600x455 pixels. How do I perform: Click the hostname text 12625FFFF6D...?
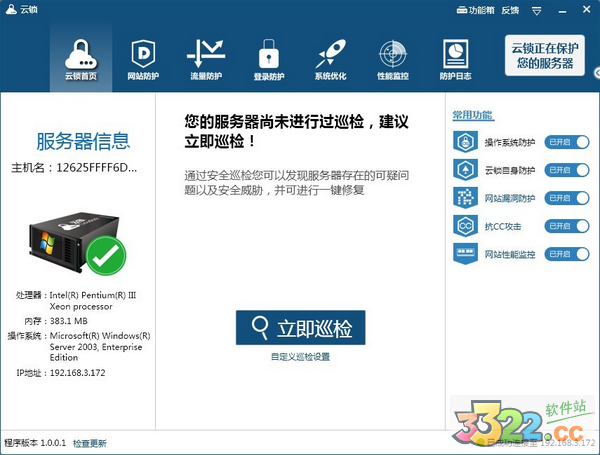point(96,168)
